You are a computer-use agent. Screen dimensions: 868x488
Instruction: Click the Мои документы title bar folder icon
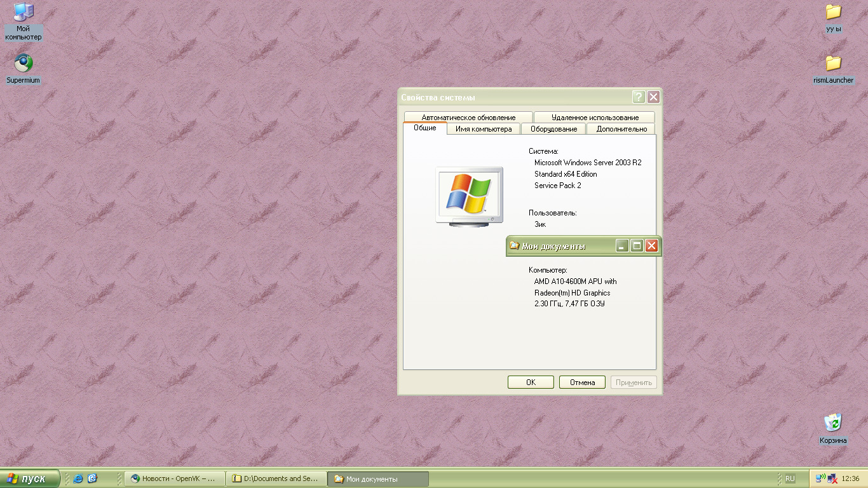(515, 246)
